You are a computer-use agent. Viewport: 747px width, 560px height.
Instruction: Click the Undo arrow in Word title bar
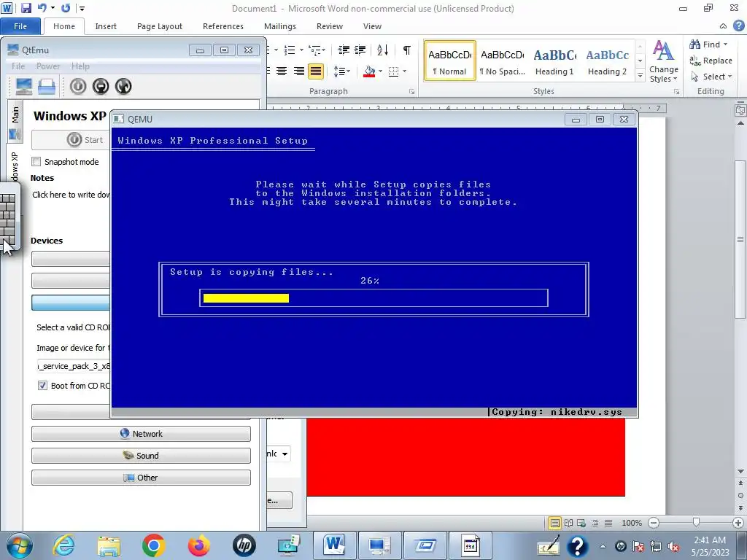(x=42, y=8)
